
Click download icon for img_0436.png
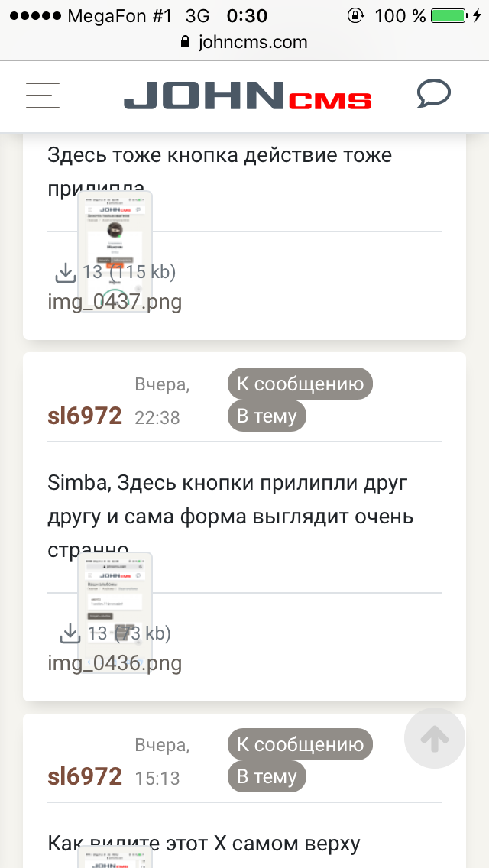tap(70, 633)
